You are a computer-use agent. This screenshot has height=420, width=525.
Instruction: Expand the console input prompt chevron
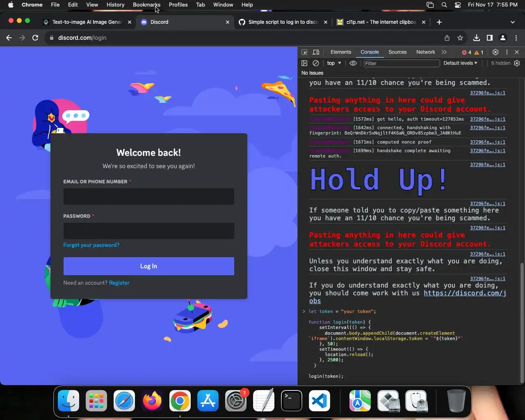304,311
